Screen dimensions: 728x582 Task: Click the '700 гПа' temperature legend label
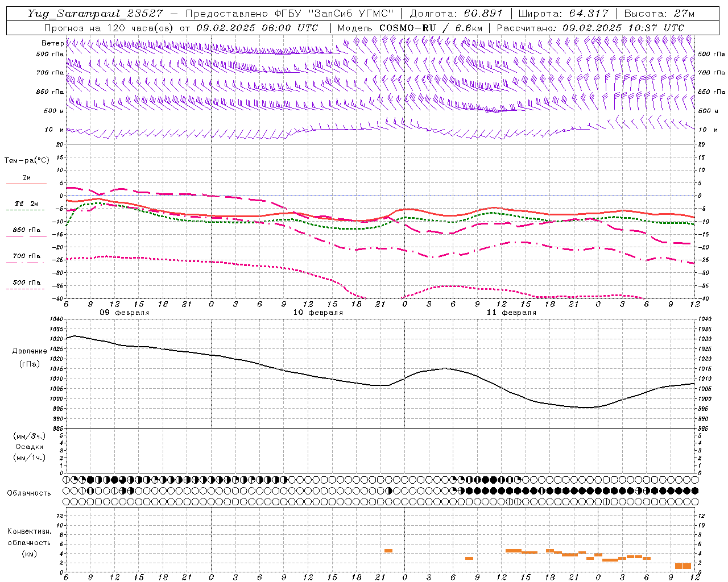[x=27, y=256]
